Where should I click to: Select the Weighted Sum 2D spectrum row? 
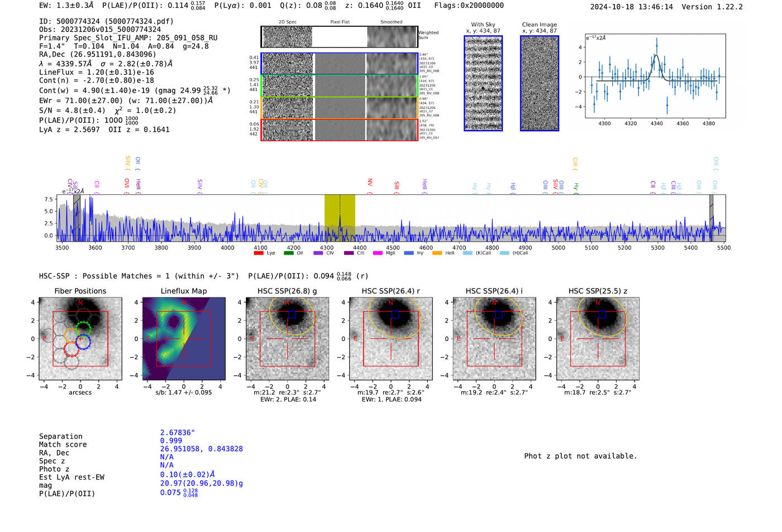(339, 37)
